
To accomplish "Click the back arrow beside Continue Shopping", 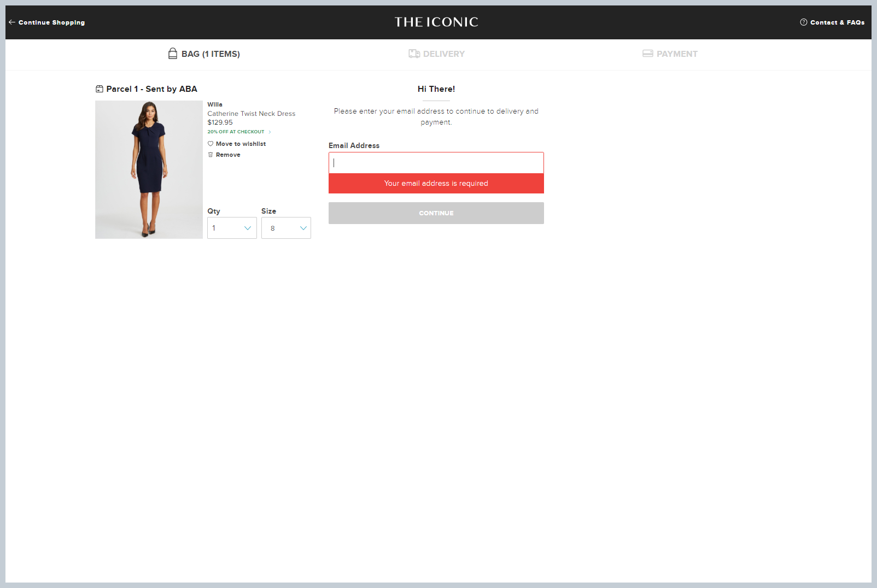I will (x=11, y=22).
